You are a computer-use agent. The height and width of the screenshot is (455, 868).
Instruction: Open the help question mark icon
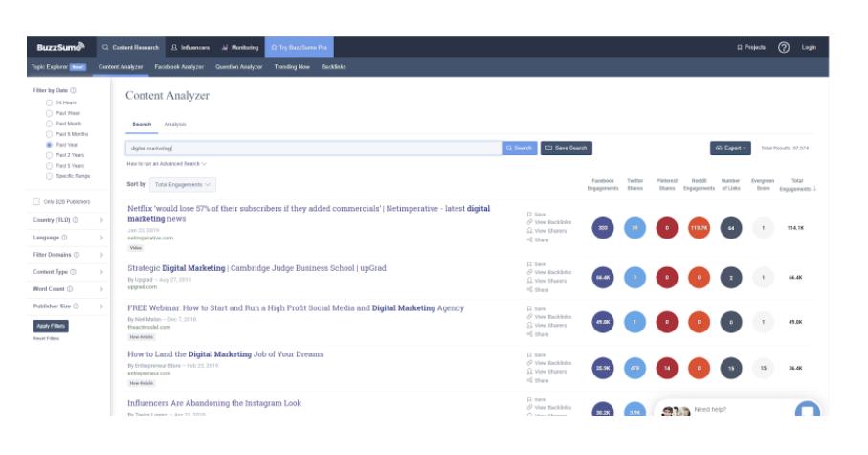click(783, 48)
